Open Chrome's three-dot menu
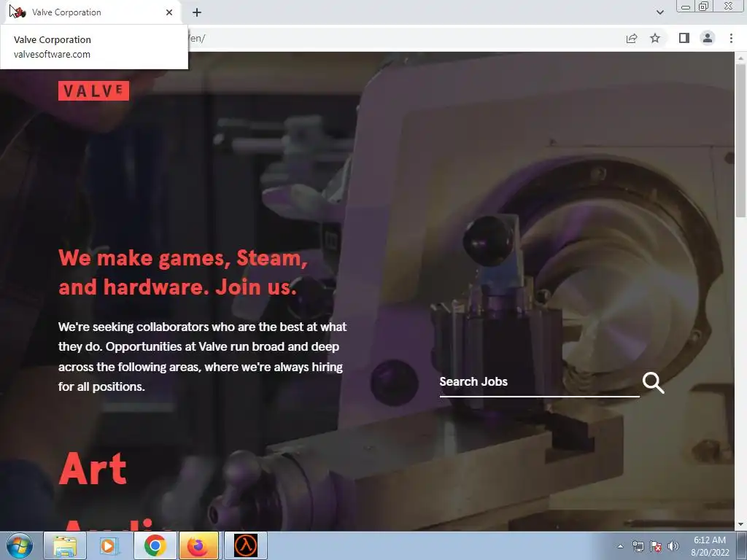The width and height of the screenshot is (747, 560). click(731, 38)
